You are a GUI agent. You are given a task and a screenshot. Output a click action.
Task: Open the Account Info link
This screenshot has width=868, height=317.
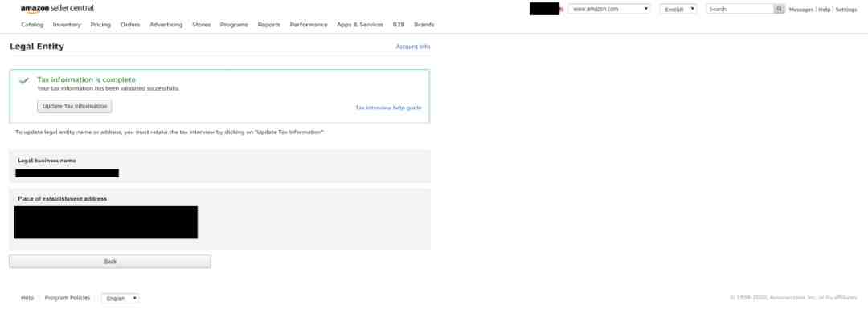[413, 47]
